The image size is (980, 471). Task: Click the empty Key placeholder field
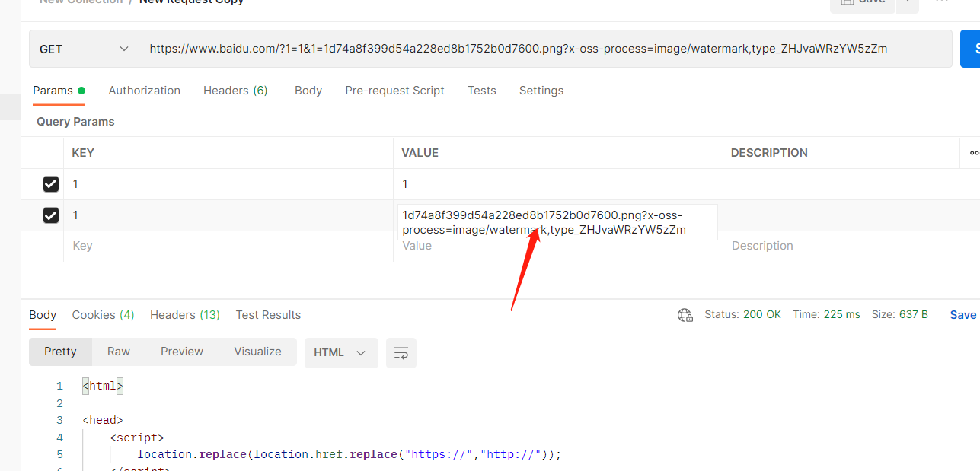click(228, 247)
